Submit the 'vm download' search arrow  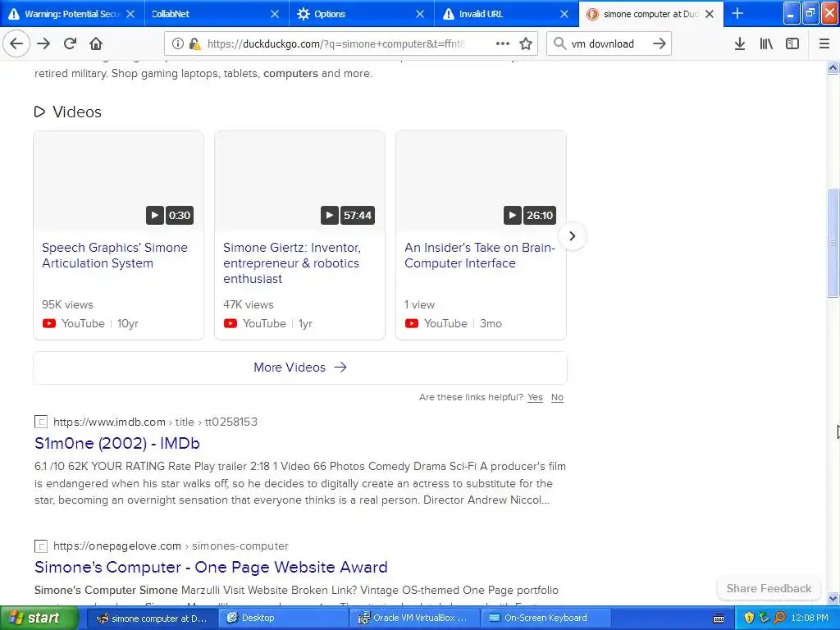pyautogui.click(x=660, y=44)
